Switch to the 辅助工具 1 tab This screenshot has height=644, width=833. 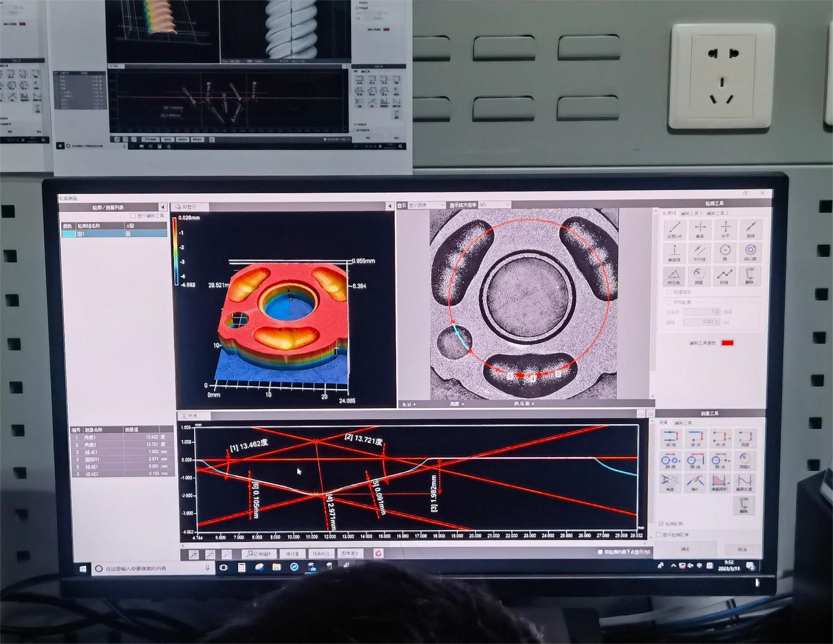point(691,213)
